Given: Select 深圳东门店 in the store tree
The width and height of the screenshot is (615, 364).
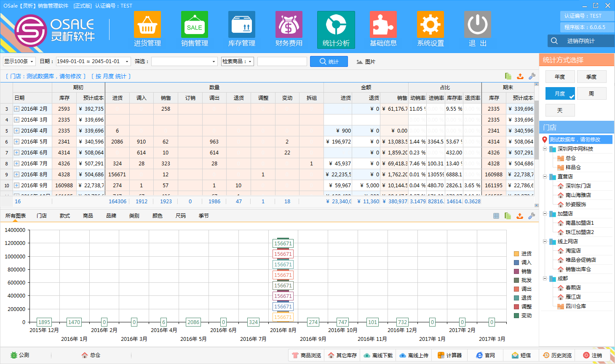Looking at the screenshot, I should coord(578,186).
